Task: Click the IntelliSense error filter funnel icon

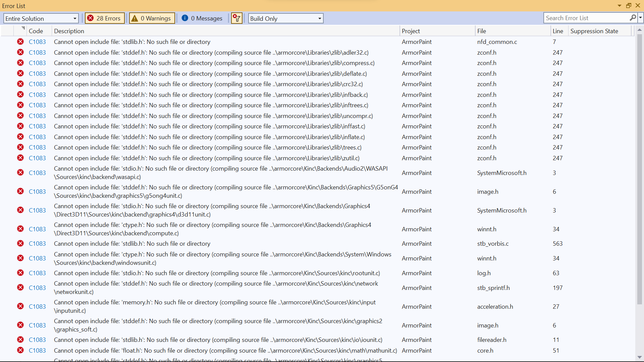Action: [x=237, y=18]
